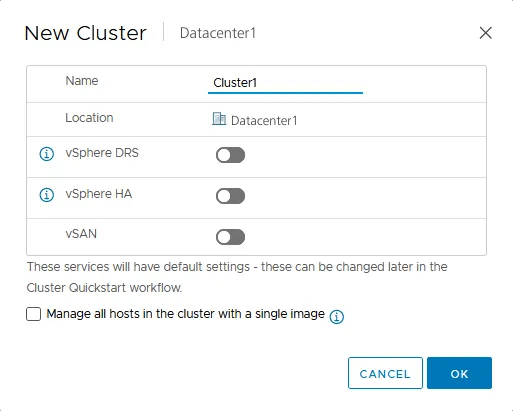This screenshot has height=411, width=513.
Task: Click the Manage all hosts label text
Action: click(185, 314)
